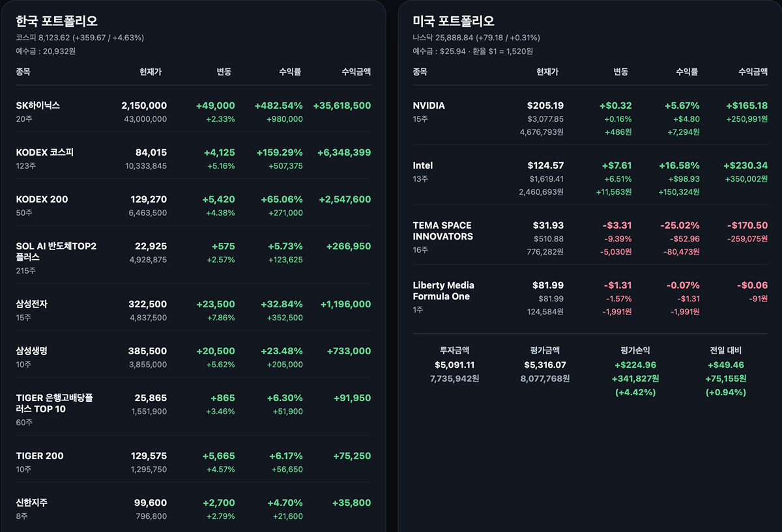The width and height of the screenshot is (782, 532).
Task: Open the 신한지주 stock row
Action: coord(194,509)
